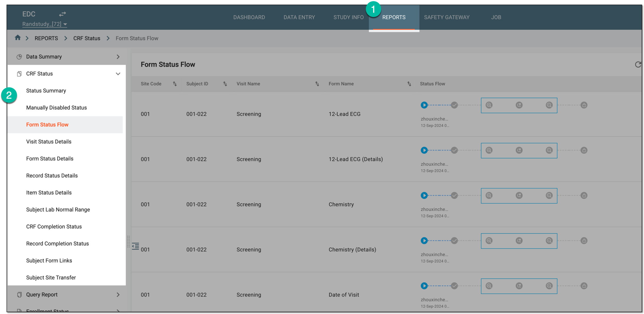Open the DASHBOARD tab

pos(249,17)
